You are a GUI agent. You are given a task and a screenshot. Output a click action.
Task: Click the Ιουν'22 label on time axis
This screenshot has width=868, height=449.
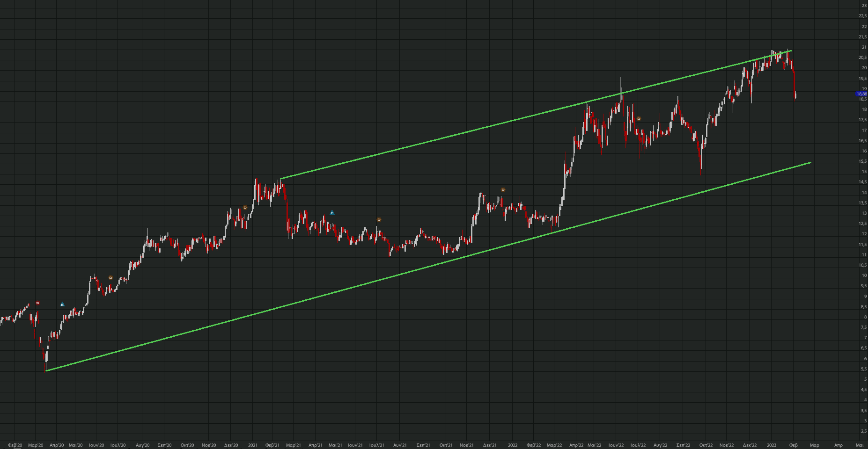pos(616,445)
